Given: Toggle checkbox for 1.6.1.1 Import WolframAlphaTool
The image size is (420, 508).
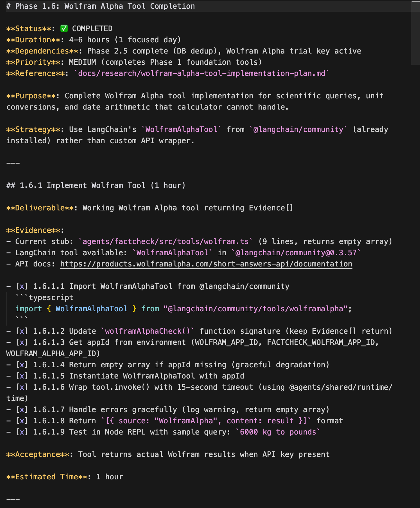Looking at the screenshot, I should pyautogui.click(x=22, y=286).
